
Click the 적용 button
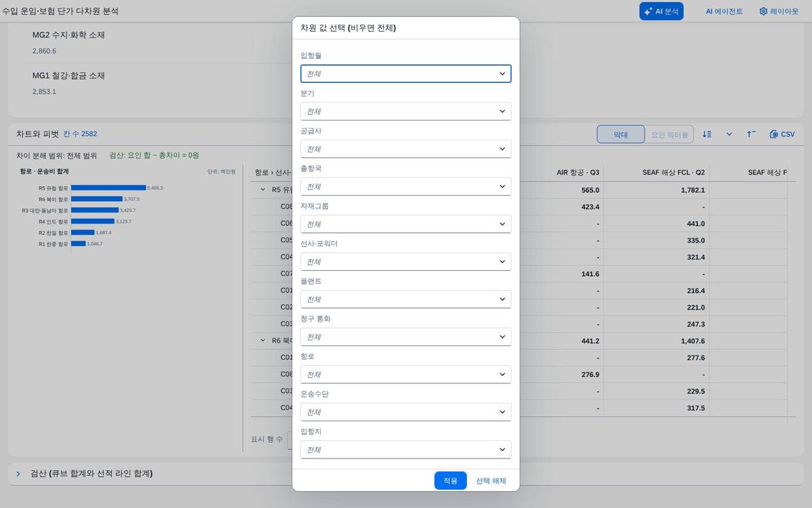[451, 480]
